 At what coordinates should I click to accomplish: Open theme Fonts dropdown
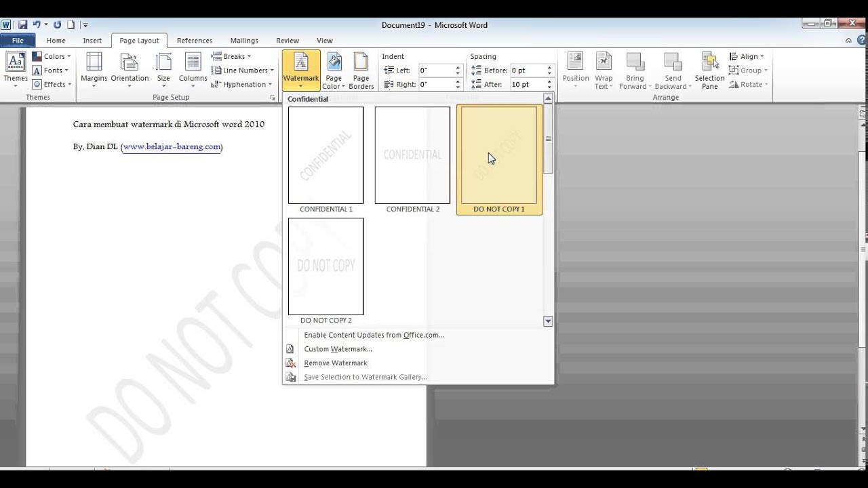52,70
